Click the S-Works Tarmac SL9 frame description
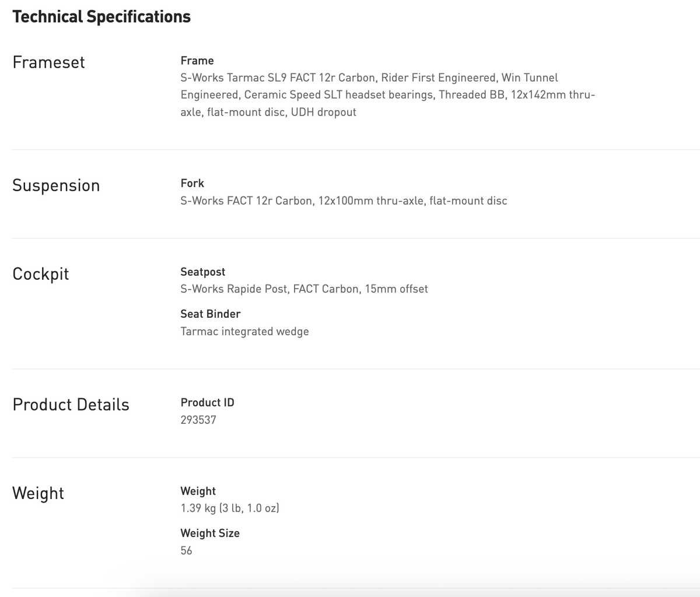This screenshot has width=700, height=597. (388, 94)
